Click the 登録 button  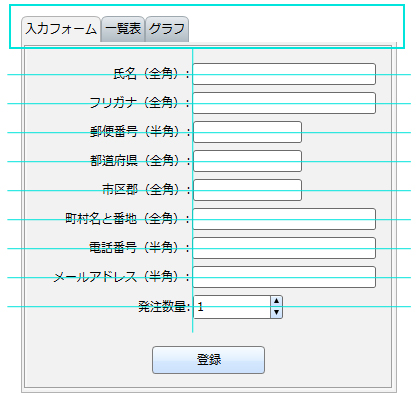point(208,360)
